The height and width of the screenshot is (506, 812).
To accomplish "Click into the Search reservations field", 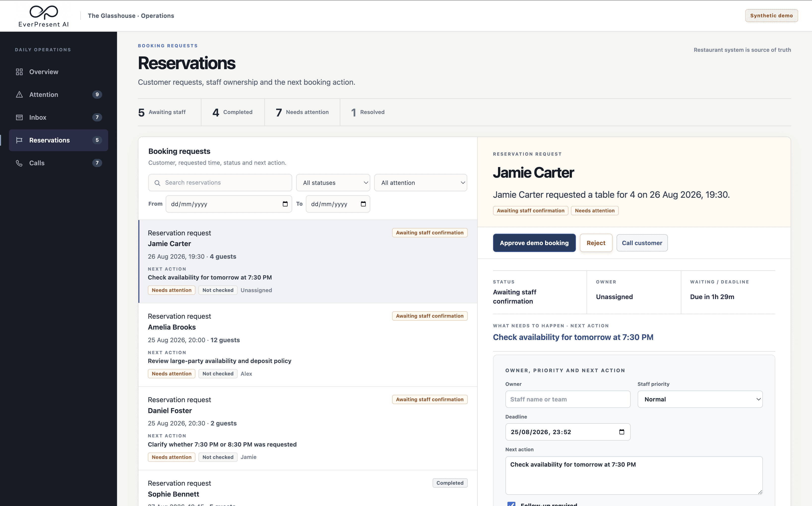I will (220, 183).
